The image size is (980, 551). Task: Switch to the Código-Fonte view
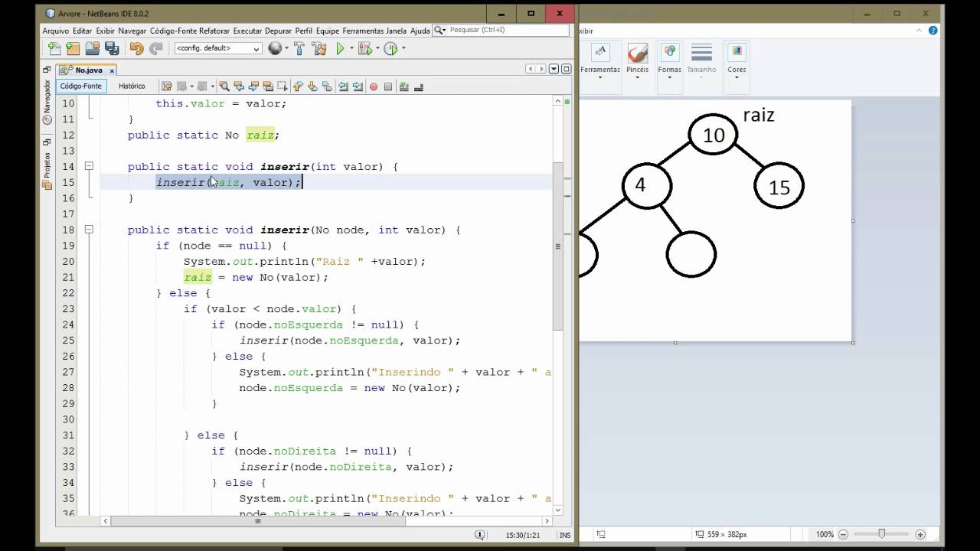pyautogui.click(x=81, y=86)
